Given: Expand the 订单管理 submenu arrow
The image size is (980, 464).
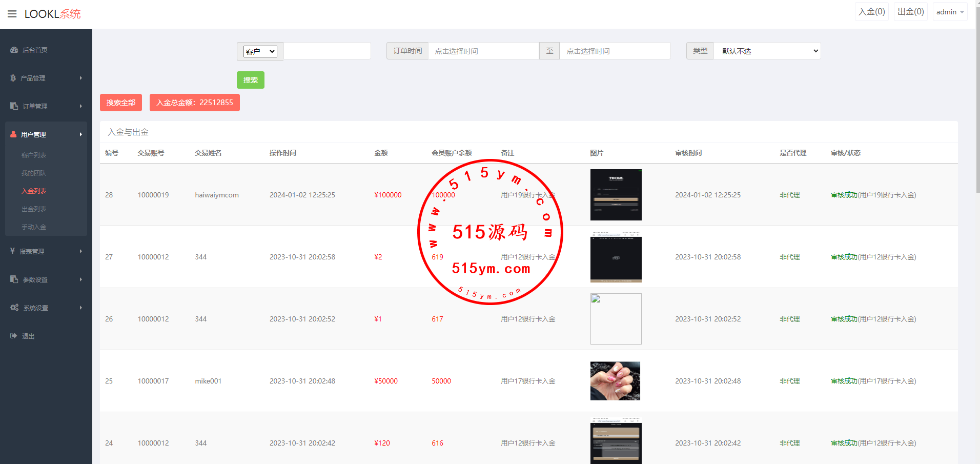Looking at the screenshot, I should click(x=80, y=106).
